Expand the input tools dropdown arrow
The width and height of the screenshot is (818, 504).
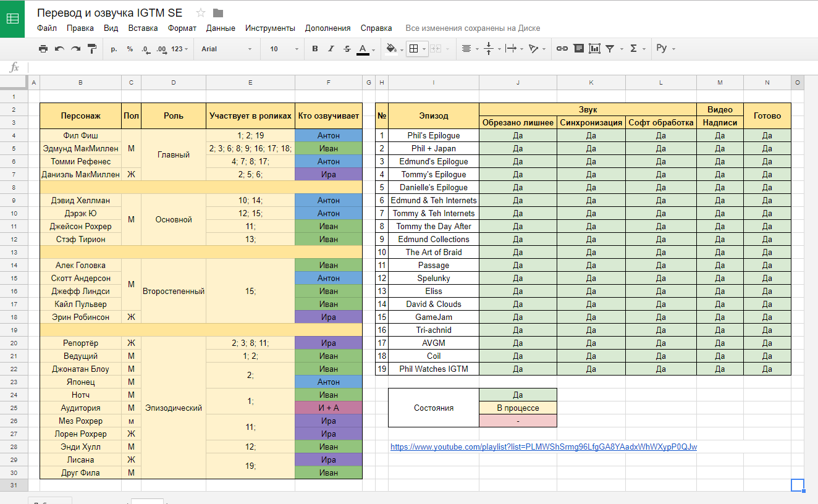pyautogui.click(x=673, y=49)
